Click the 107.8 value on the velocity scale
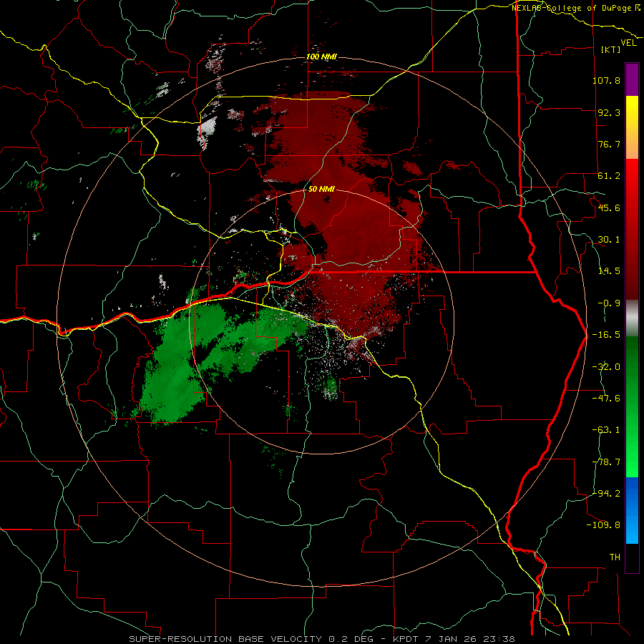 (x=606, y=80)
